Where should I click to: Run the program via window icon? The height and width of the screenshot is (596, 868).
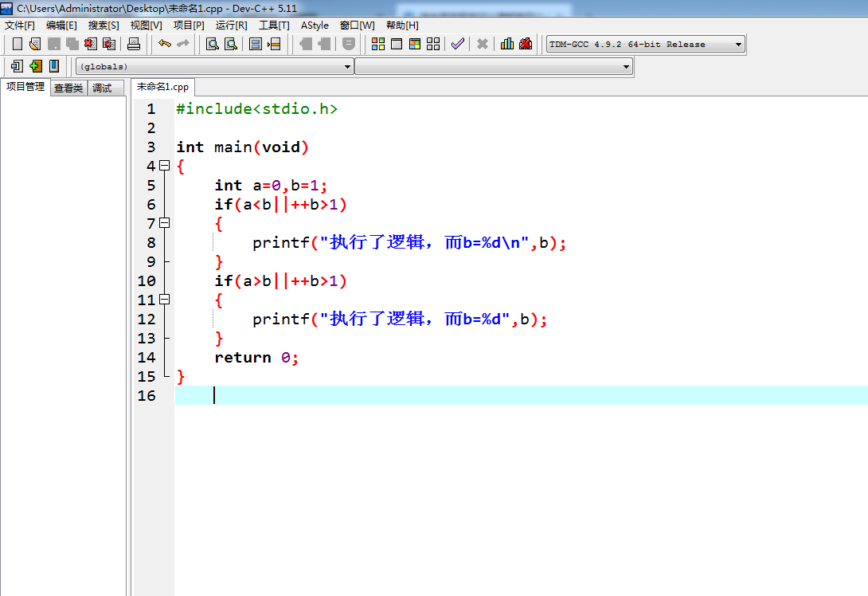397,44
